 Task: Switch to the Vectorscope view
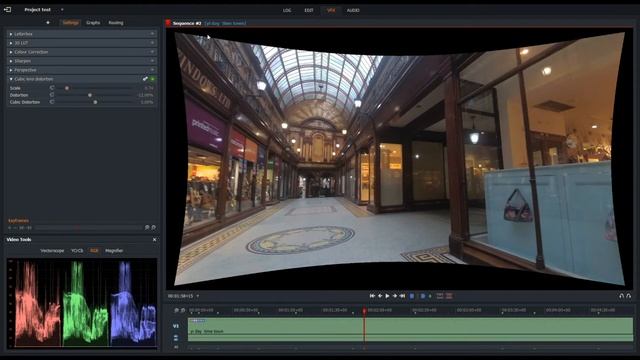point(52,251)
